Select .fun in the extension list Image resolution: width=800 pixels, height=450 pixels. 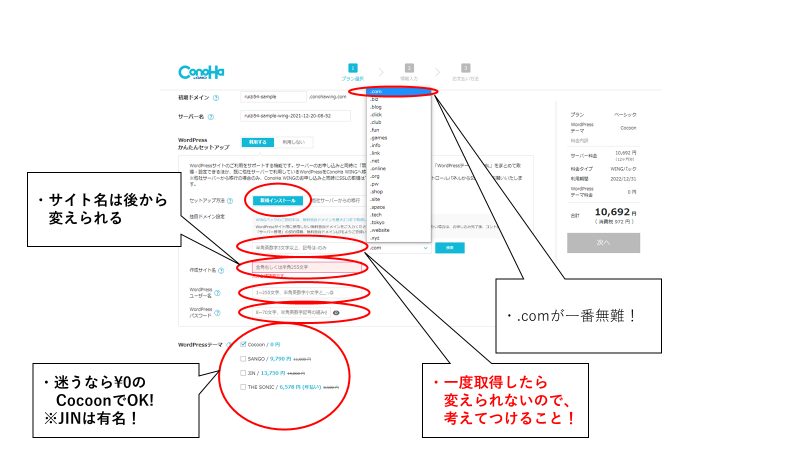[x=398, y=130]
